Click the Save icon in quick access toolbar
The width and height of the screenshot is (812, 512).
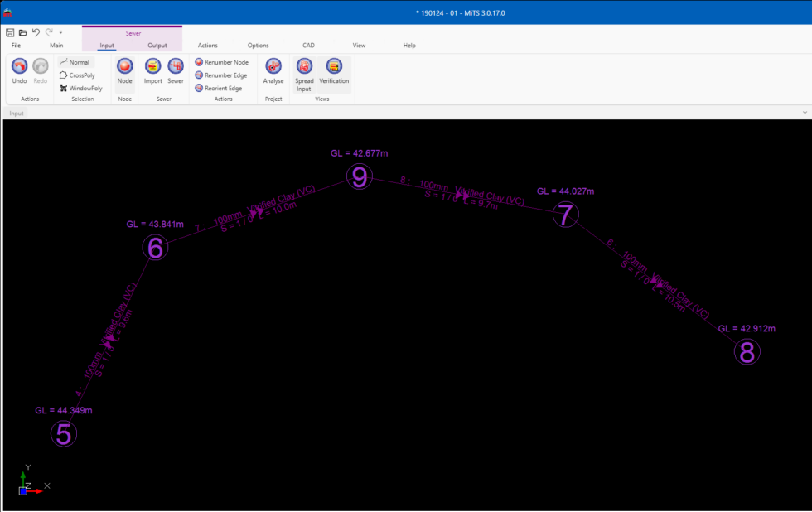point(10,32)
